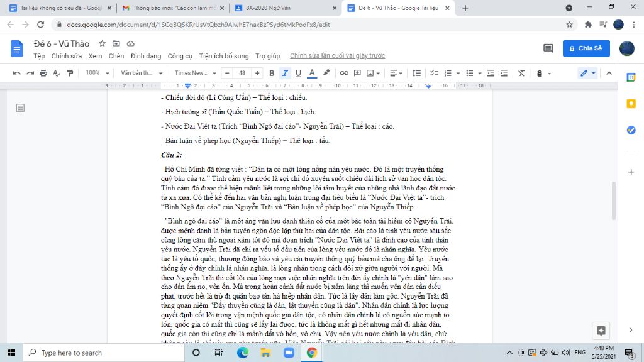Open the Chèn menu

116,56
